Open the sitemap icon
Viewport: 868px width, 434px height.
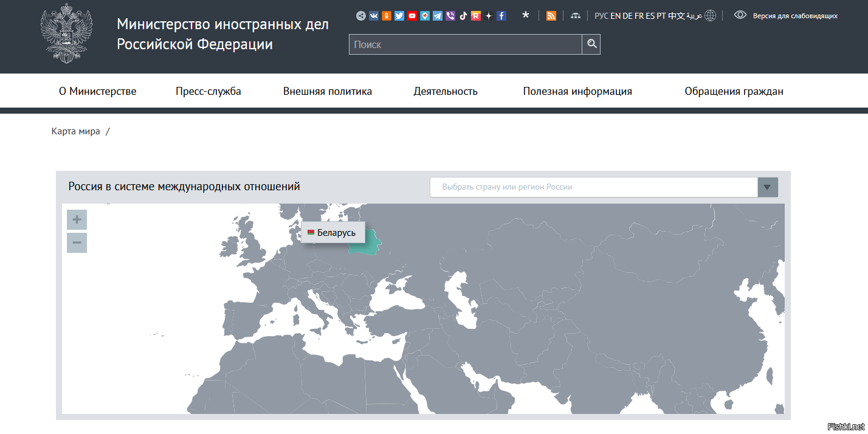(x=576, y=16)
